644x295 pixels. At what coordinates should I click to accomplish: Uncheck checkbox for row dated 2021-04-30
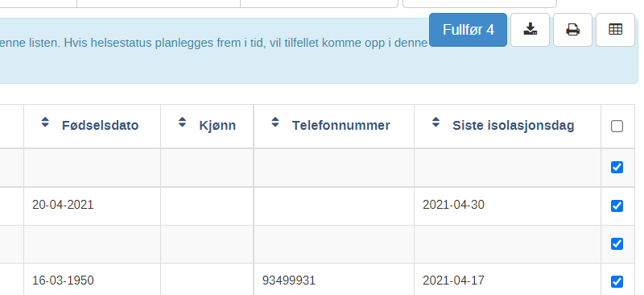(617, 206)
